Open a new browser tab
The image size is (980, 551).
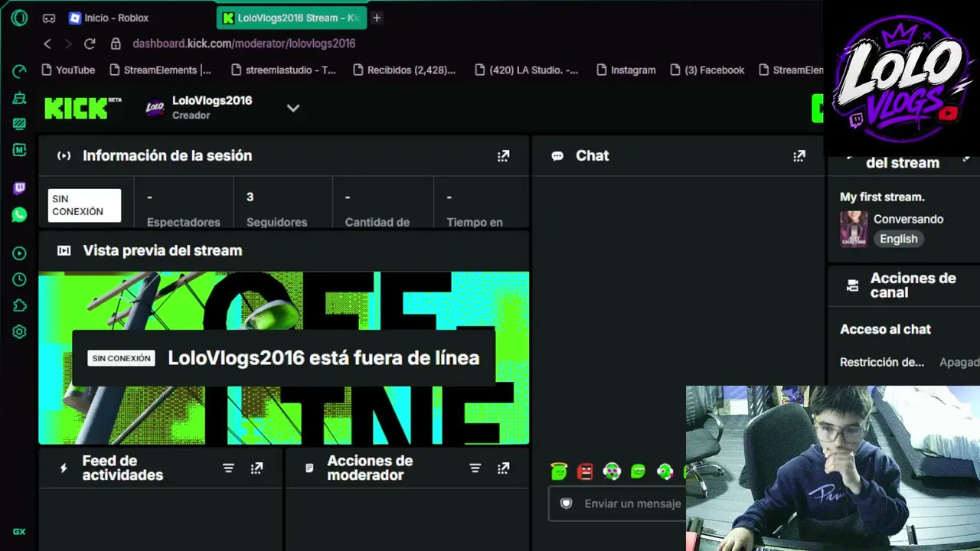click(x=377, y=18)
